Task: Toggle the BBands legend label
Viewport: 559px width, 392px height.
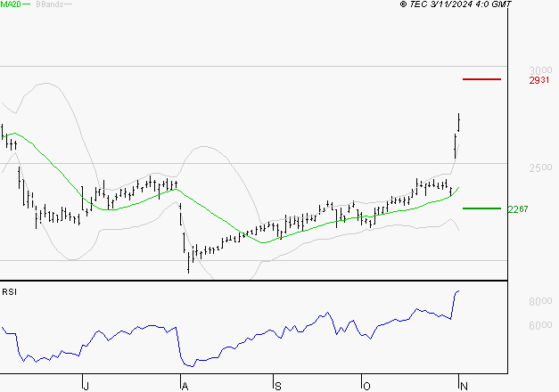Action: tap(49, 4)
